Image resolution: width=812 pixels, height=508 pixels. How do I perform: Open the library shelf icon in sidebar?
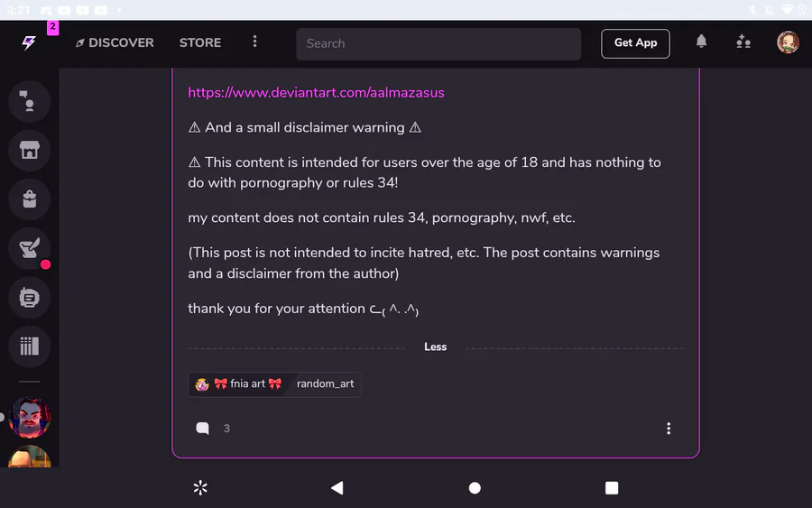pyautogui.click(x=29, y=346)
